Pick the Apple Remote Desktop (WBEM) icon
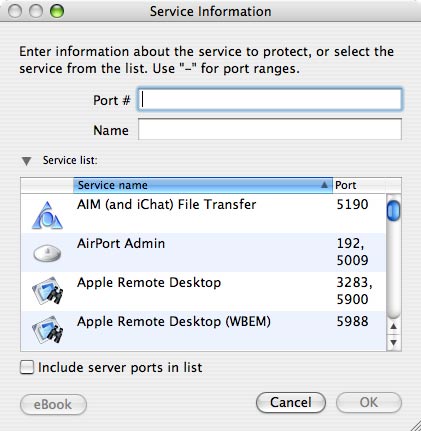421x431 pixels. pyautogui.click(x=48, y=329)
